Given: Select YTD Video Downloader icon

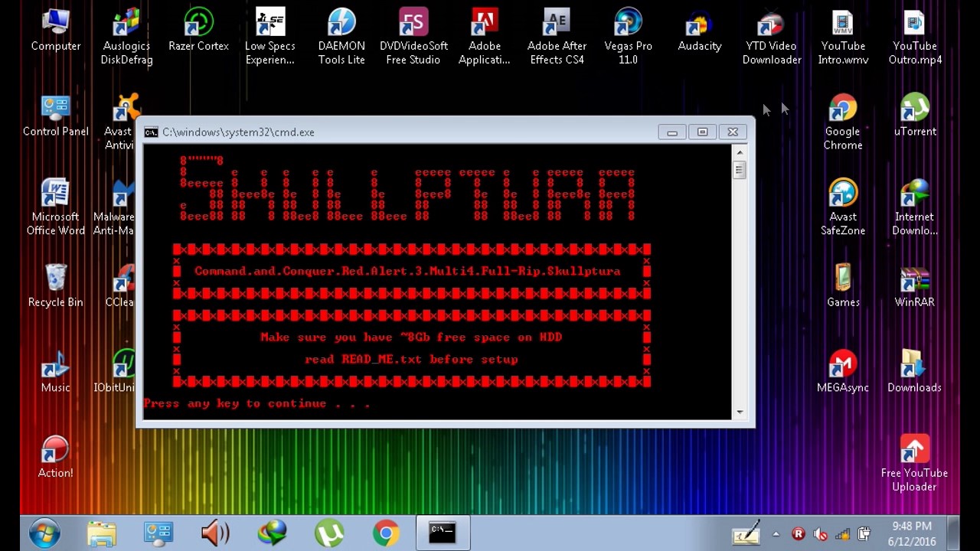Looking at the screenshot, I should [x=772, y=37].
